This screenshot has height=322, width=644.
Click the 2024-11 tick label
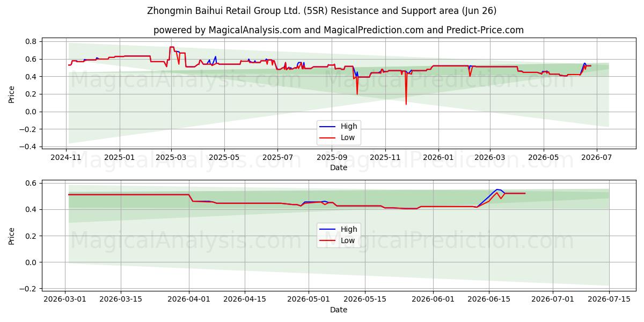(x=66, y=157)
